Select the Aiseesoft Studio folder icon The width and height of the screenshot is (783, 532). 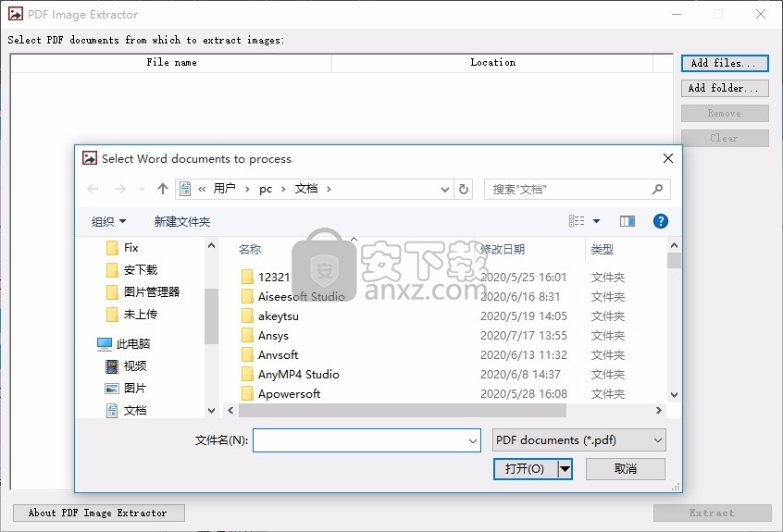(x=247, y=296)
